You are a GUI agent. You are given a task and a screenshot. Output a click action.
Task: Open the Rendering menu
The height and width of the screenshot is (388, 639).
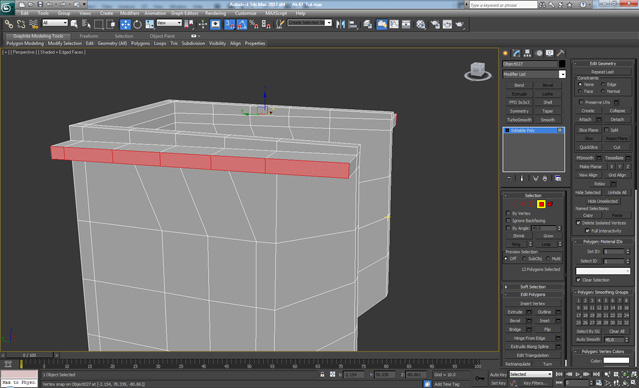tap(216, 13)
